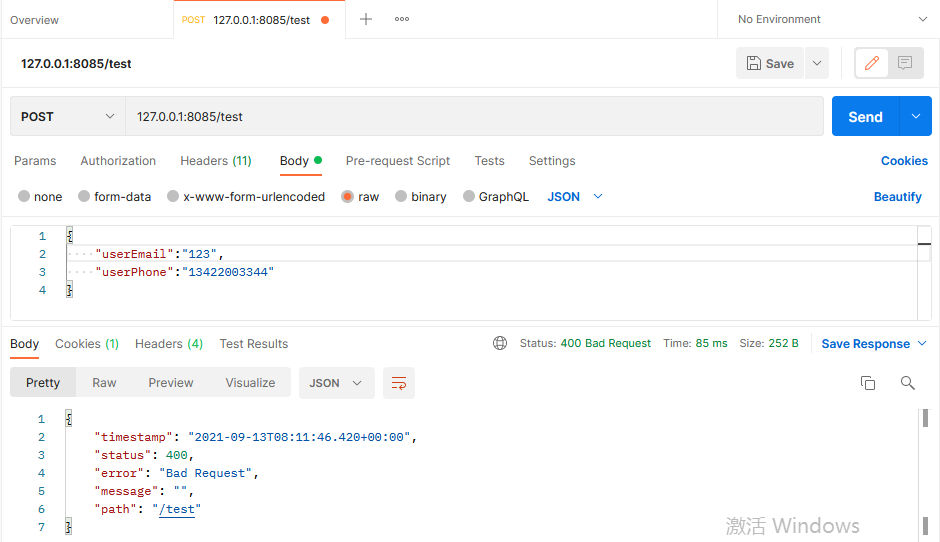Switch response view to Visualize

(250, 383)
